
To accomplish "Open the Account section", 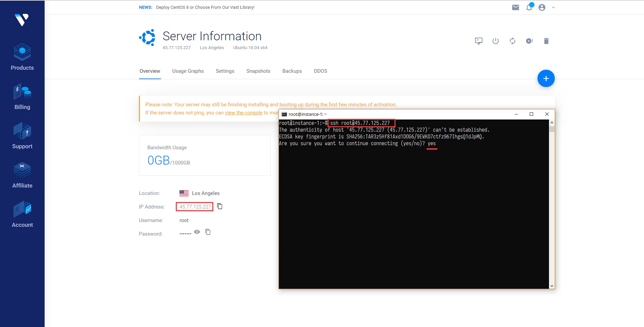I will pos(22,214).
